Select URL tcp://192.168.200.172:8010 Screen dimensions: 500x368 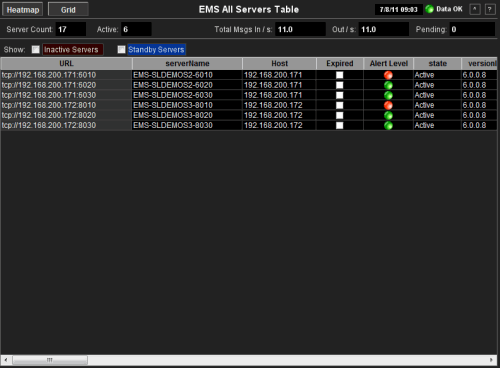tap(66, 105)
